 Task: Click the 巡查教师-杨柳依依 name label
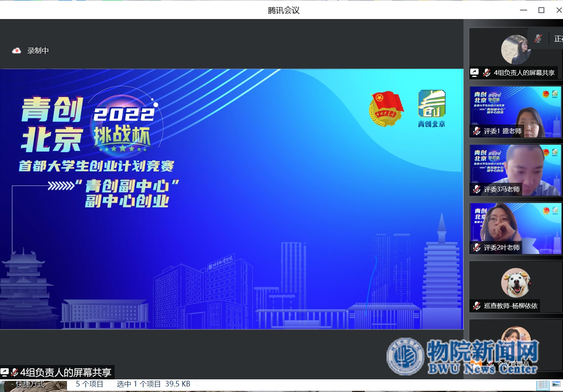point(511,306)
